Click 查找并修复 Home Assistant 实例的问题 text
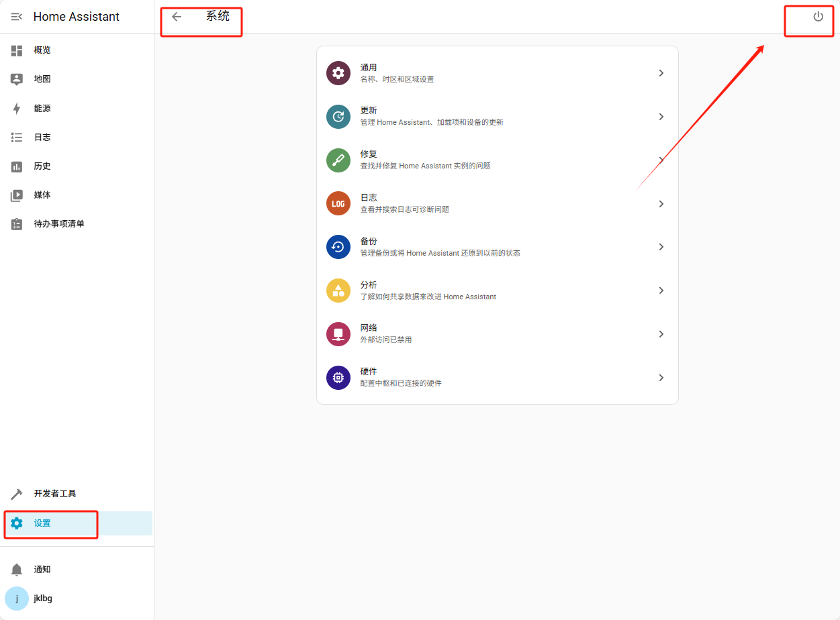This screenshot has height=620, width=840. pos(426,166)
